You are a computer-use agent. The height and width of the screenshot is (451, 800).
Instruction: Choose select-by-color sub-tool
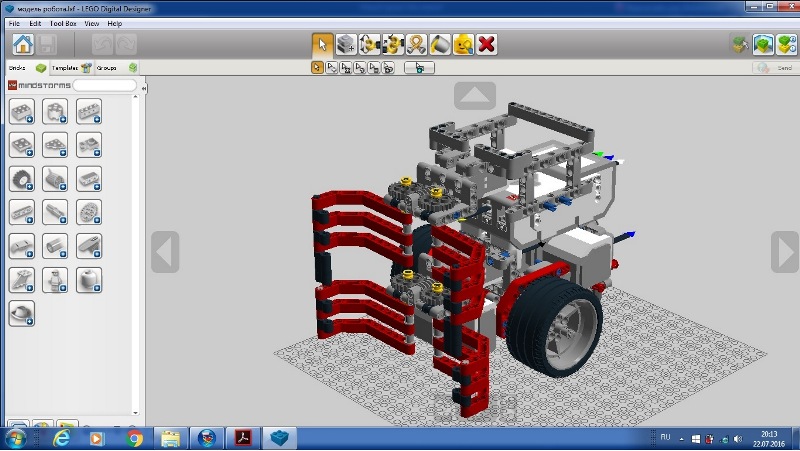tap(360, 68)
